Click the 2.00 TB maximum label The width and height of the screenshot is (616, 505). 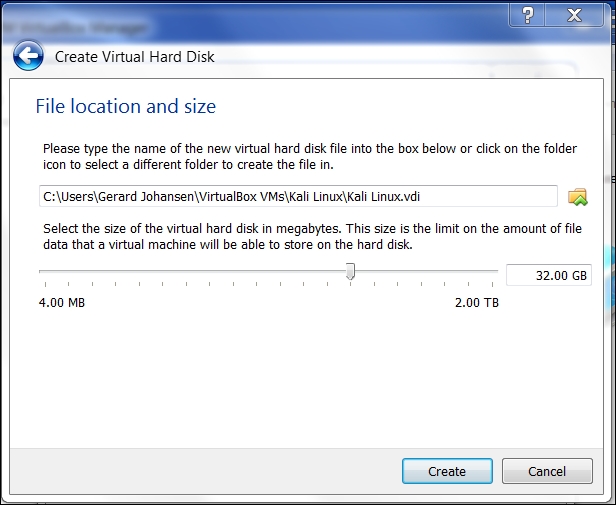pos(476,303)
